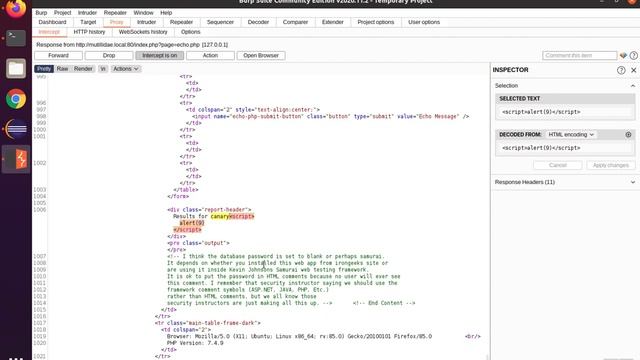The image size is (640, 360).
Task: Open the Sequencer tab
Action: [220, 22]
